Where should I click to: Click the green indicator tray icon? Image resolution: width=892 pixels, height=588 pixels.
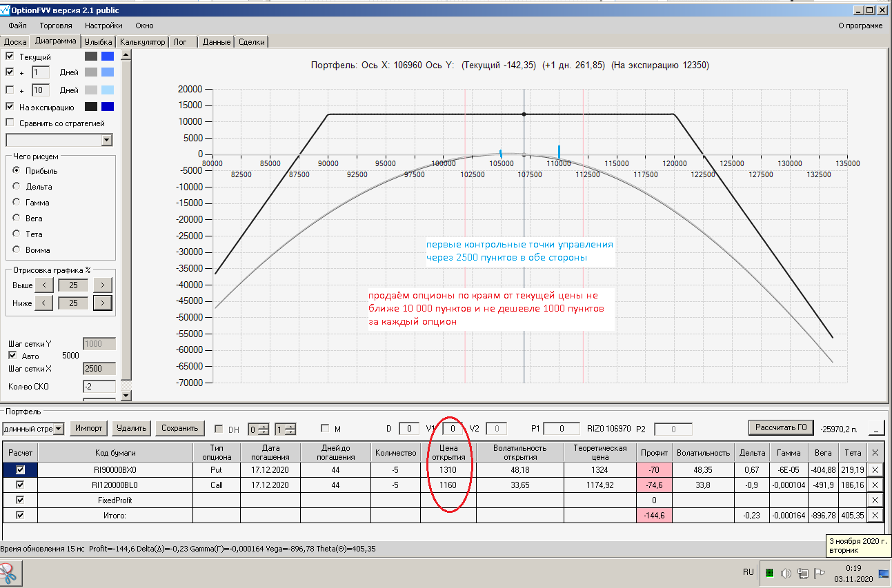(769, 573)
